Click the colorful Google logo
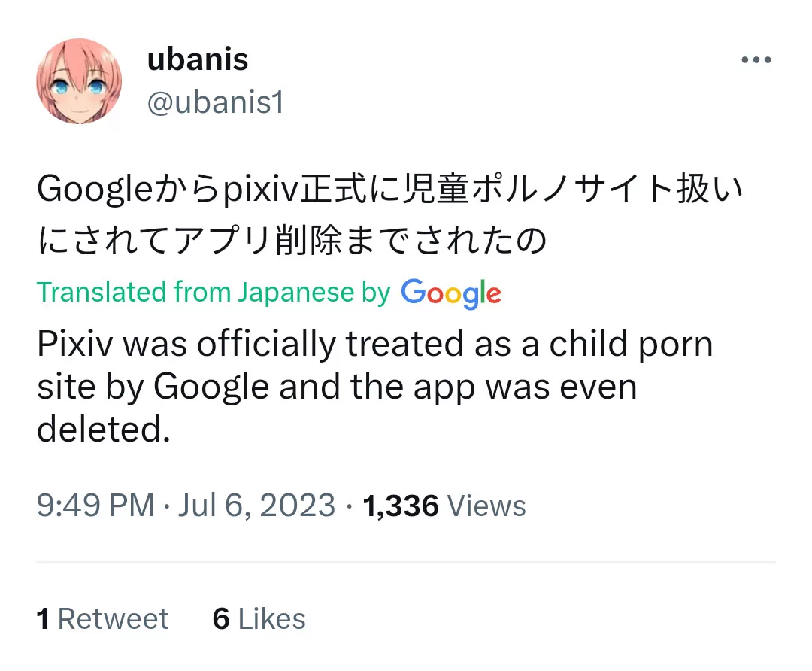The width and height of the screenshot is (812, 671). pyautogui.click(x=451, y=293)
